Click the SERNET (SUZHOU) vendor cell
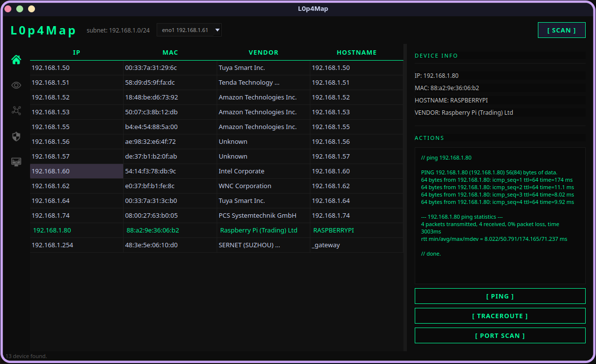The image size is (596, 364). 264,245
